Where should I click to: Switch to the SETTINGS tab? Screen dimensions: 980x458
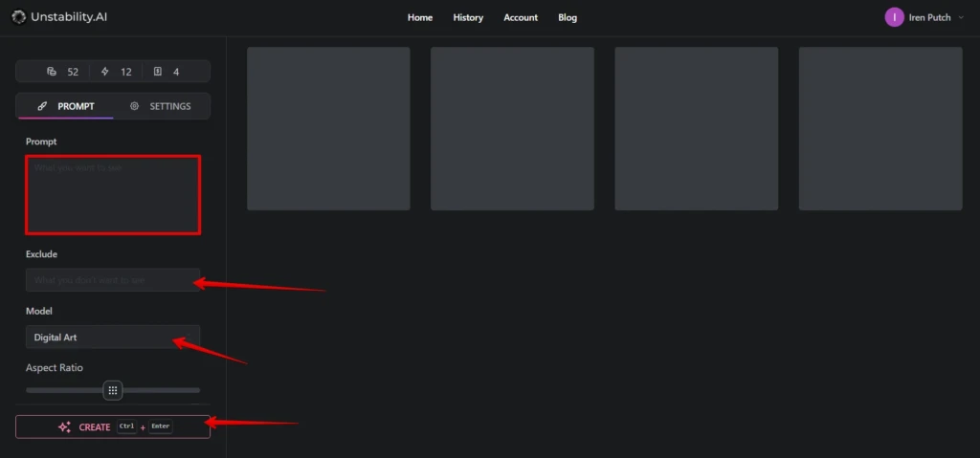(x=161, y=106)
